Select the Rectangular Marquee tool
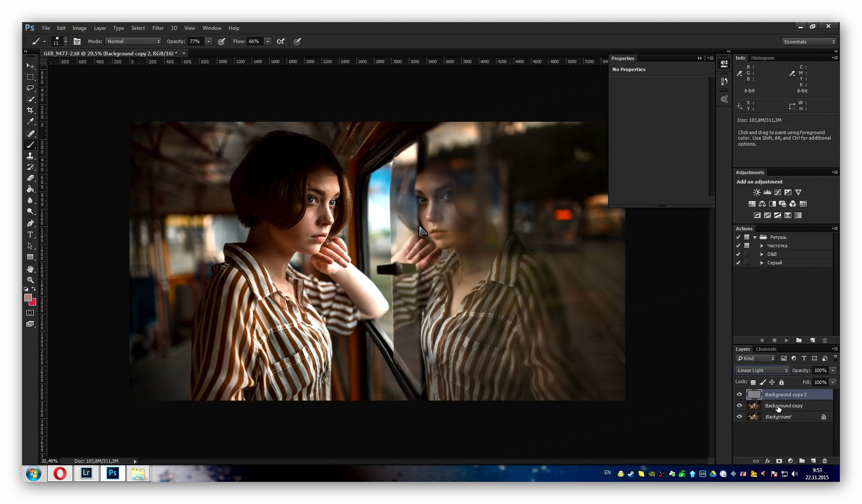 pyautogui.click(x=30, y=77)
